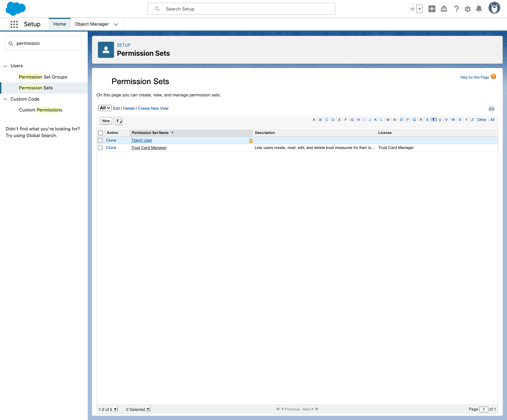The image size is (507, 420).
Task: Check the Trust Card Manager row checkbox
Action: 100,148
